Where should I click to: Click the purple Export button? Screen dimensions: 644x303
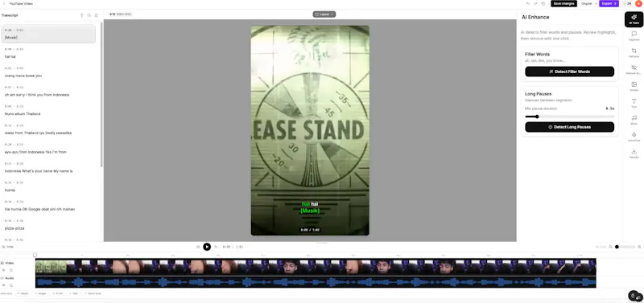click(x=609, y=4)
